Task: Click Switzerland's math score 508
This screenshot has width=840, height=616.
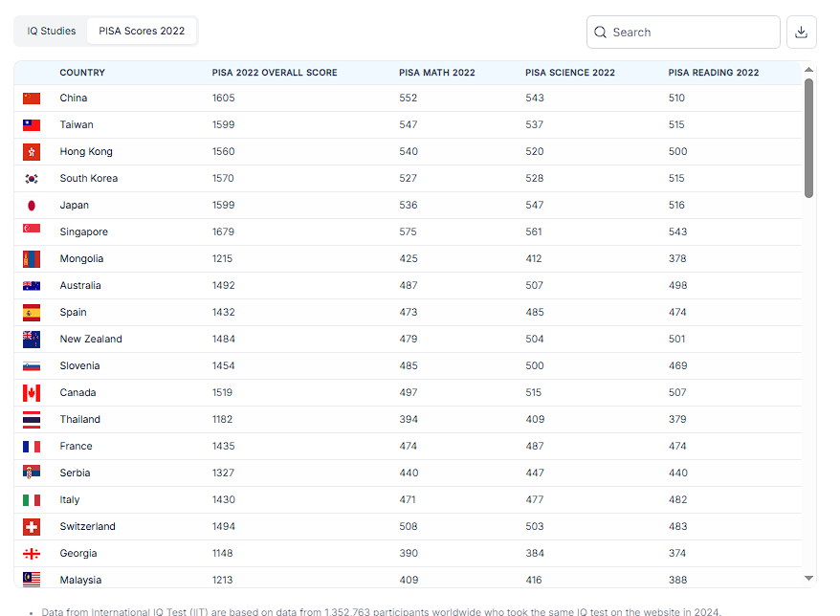Action: (409, 526)
